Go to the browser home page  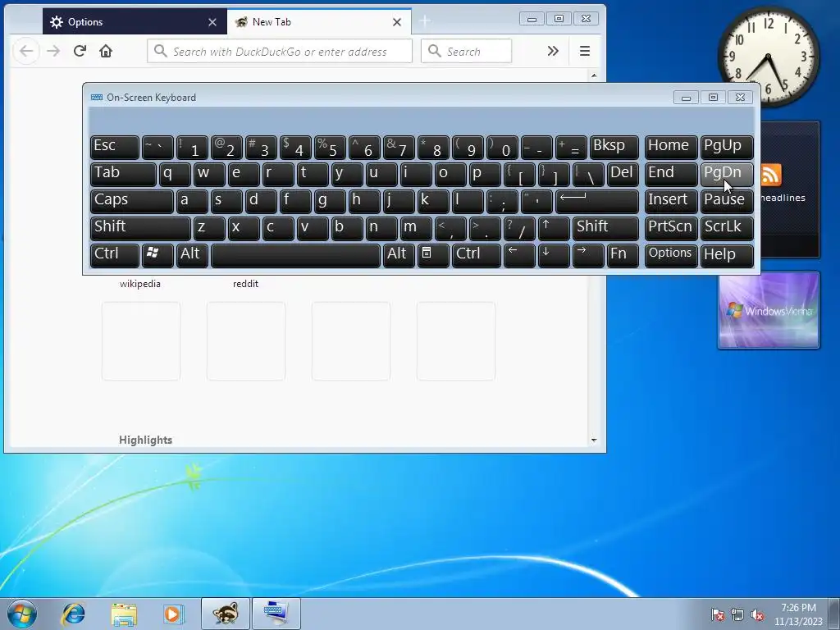tap(106, 51)
